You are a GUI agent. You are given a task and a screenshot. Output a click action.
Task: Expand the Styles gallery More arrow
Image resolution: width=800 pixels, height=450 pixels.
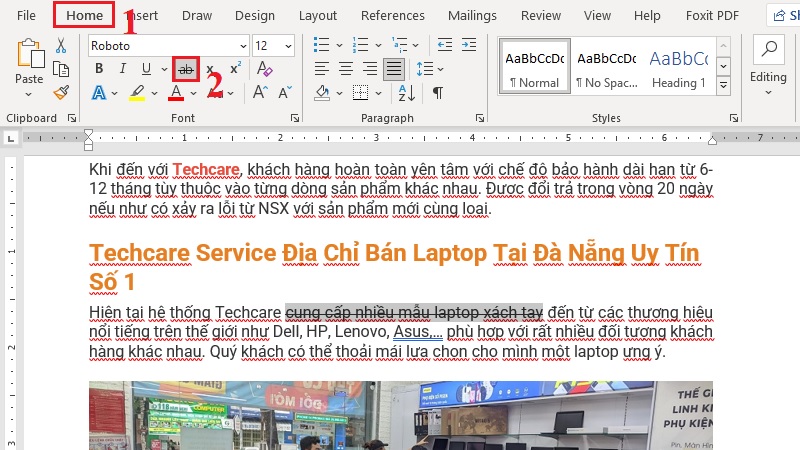click(723, 85)
